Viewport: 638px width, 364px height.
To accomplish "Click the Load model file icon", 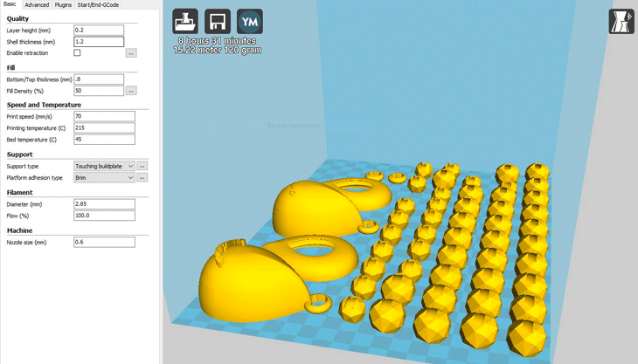I will coord(185,21).
